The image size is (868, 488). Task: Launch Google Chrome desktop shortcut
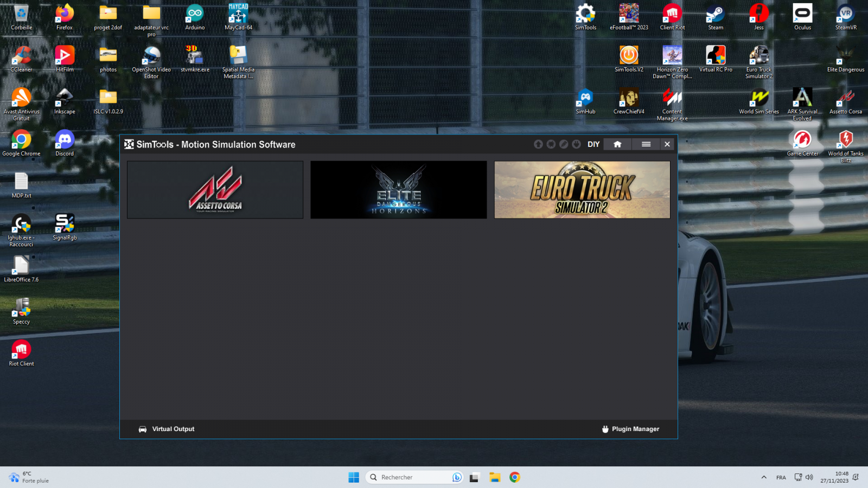pyautogui.click(x=21, y=143)
